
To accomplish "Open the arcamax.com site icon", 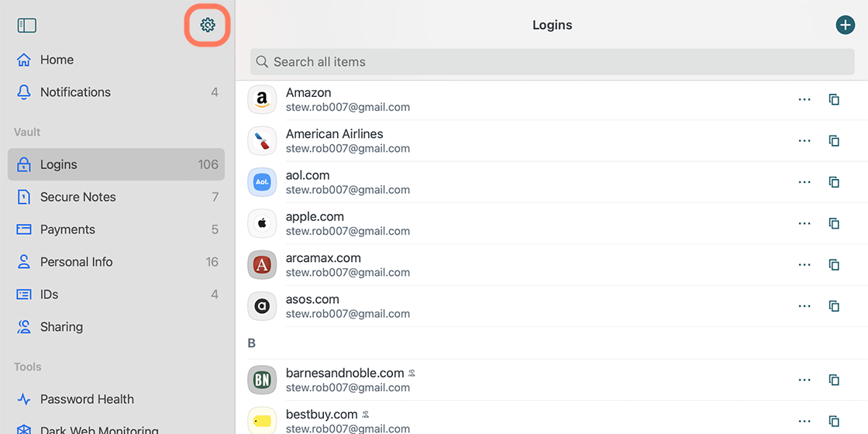I will [x=262, y=264].
